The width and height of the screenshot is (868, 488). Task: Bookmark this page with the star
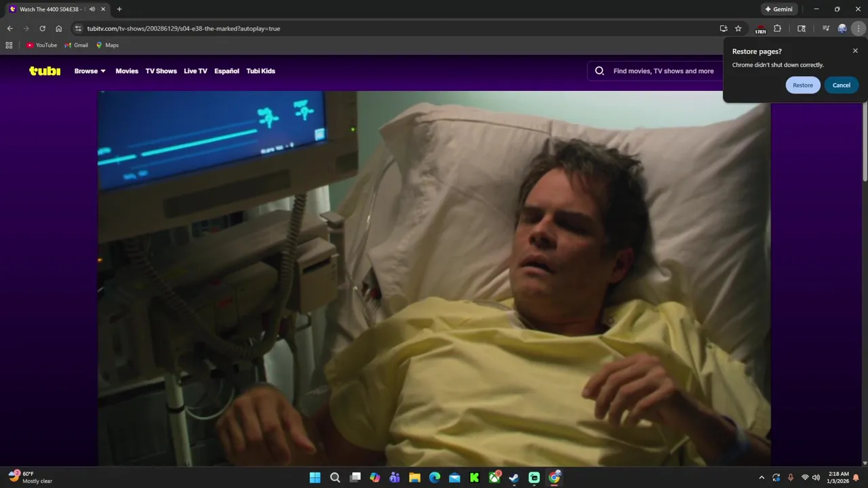pos(738,28)
